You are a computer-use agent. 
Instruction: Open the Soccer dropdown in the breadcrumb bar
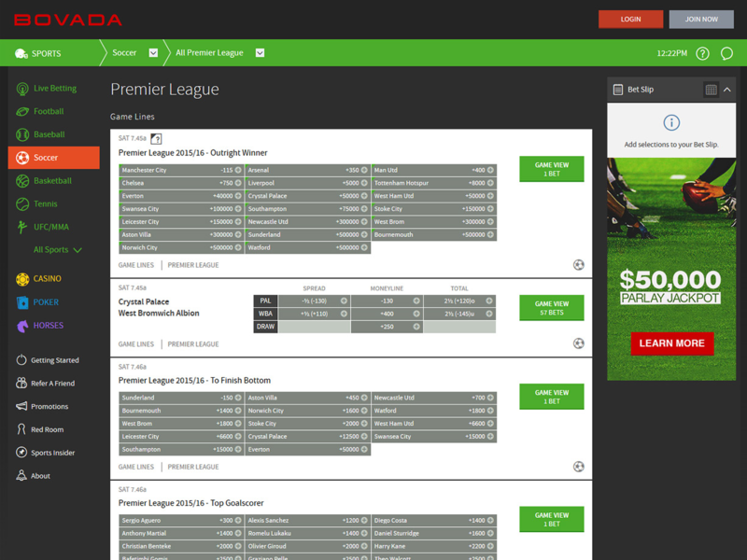153,53
